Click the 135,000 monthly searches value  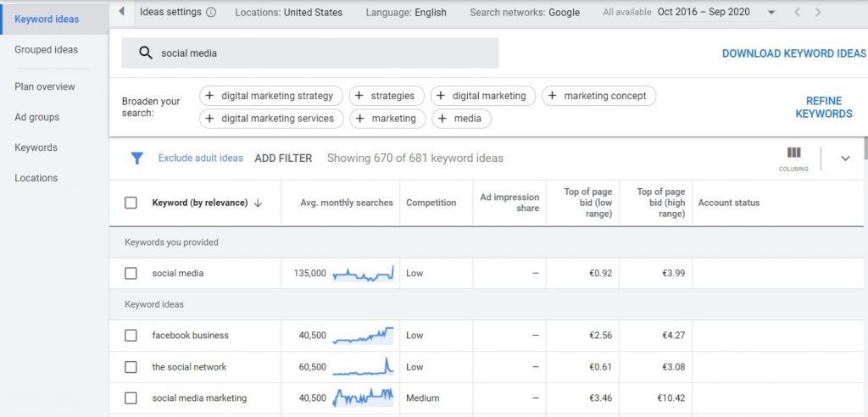pos(310,273)
